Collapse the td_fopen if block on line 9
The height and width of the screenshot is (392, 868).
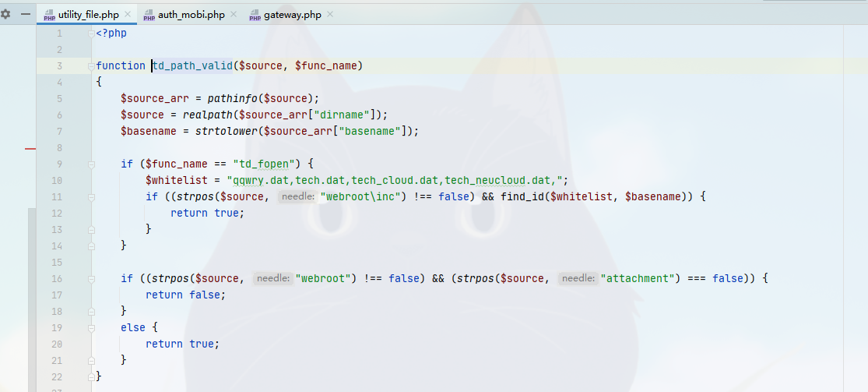click(x=91, y=164)
